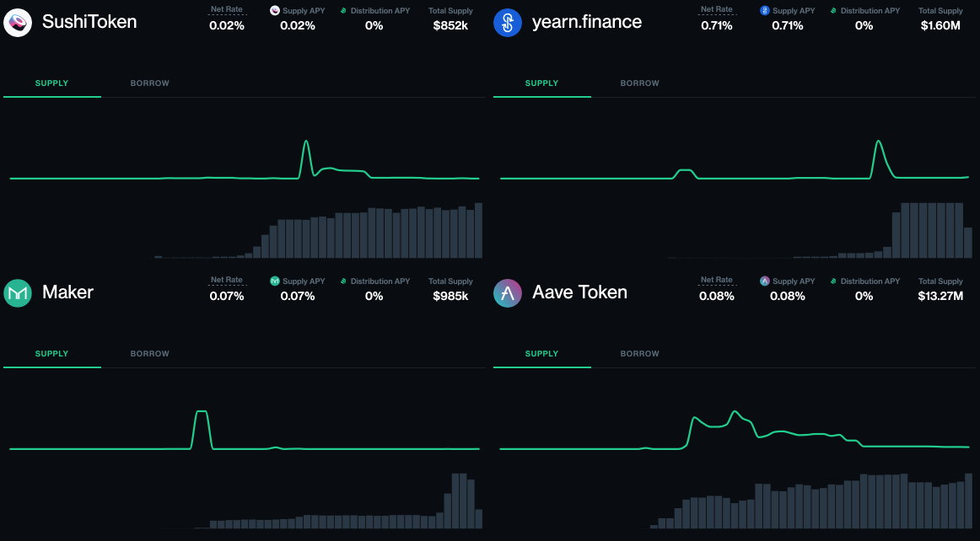Click SushiToken total supply value $852k

(450, 25)
